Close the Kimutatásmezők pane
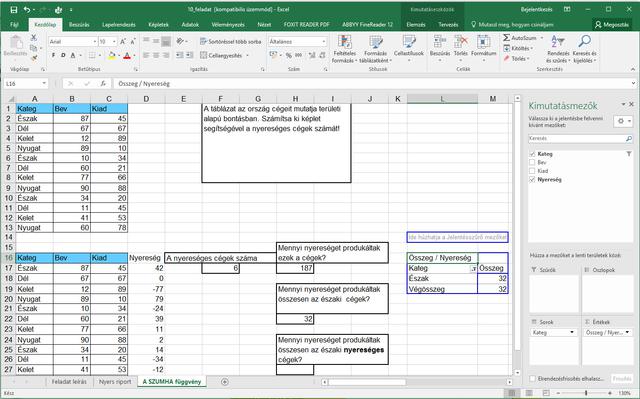 click(x=631, y=104)
